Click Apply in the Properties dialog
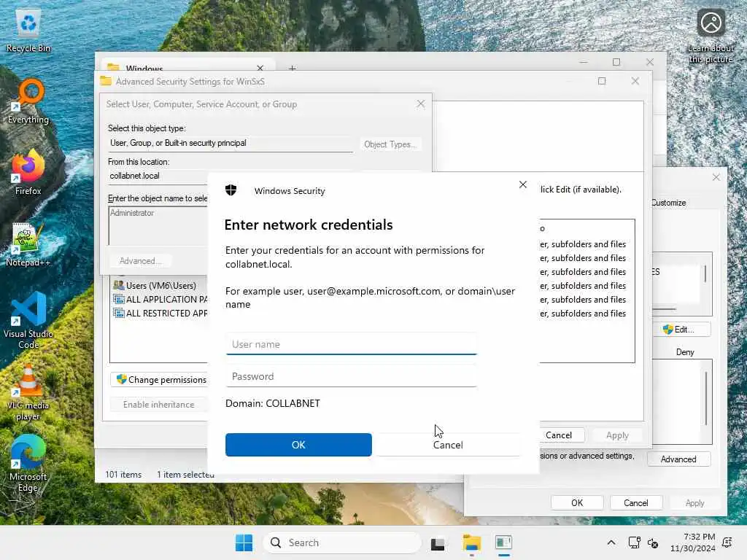The image size is (747, 560). [694, 503]
